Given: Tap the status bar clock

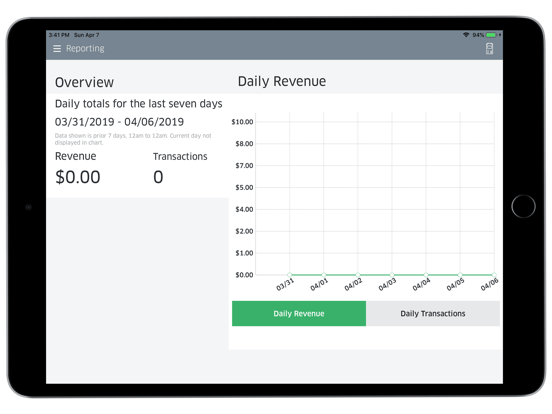Looking at the screenshot, I should (x=59, y=35).
